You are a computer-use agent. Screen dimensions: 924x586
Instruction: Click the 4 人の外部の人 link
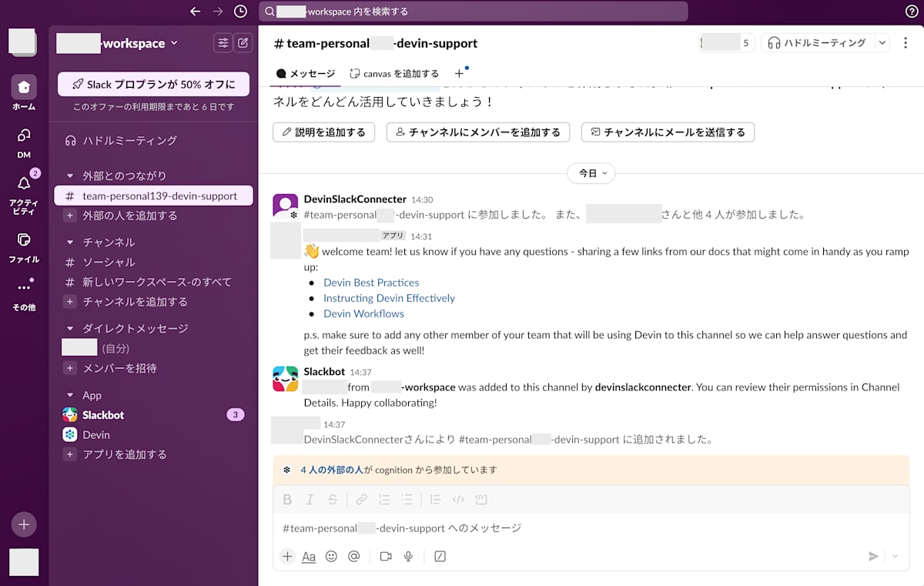coord(331,470)
